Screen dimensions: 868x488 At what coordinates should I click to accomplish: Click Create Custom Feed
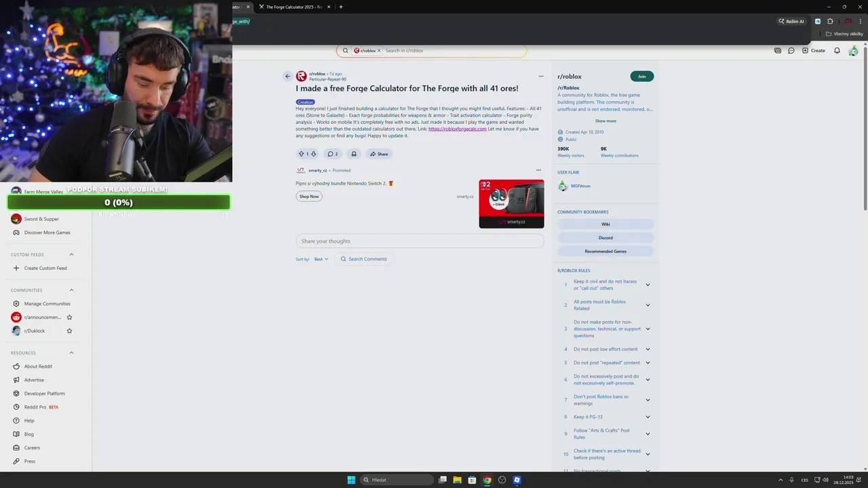pyautogui.click(x=45, y=268)
